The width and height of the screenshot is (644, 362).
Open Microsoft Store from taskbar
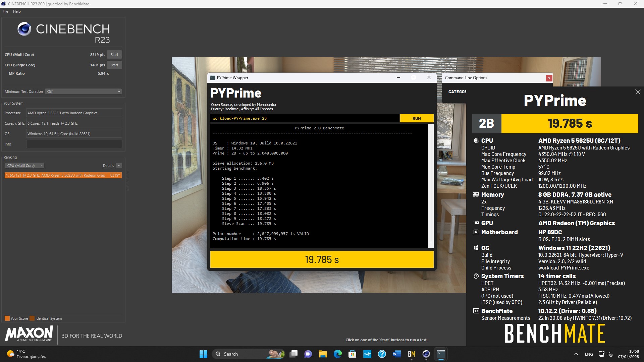pyautogui.click(x=353, y=354)
